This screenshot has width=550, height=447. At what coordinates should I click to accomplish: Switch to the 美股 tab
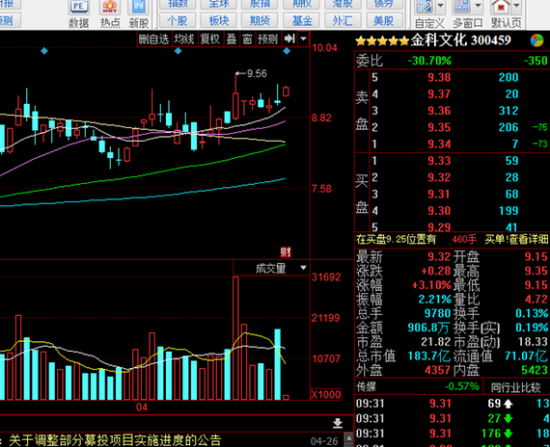click(x=384, y=21)
